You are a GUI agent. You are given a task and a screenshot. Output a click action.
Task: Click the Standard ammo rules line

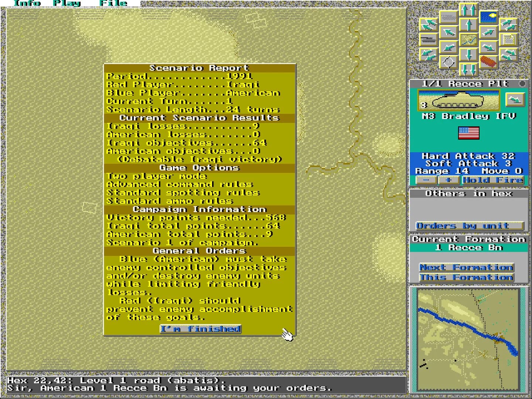(x=170, y=201)
